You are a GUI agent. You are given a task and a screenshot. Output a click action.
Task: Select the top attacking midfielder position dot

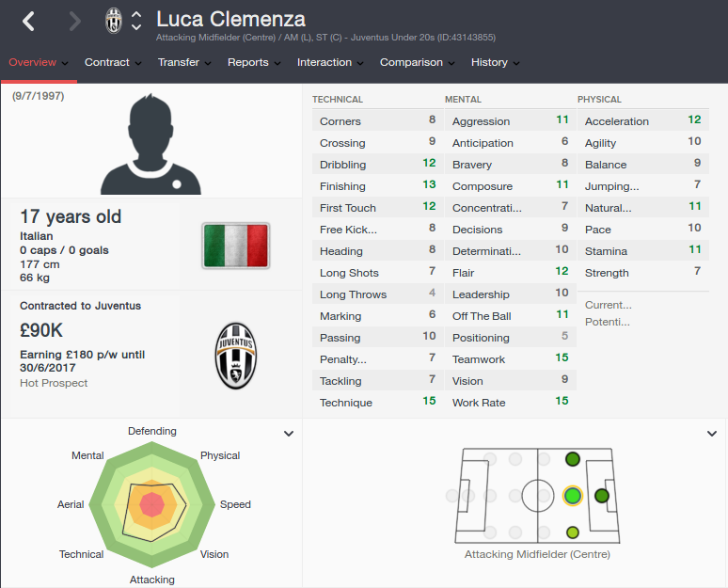573,459
